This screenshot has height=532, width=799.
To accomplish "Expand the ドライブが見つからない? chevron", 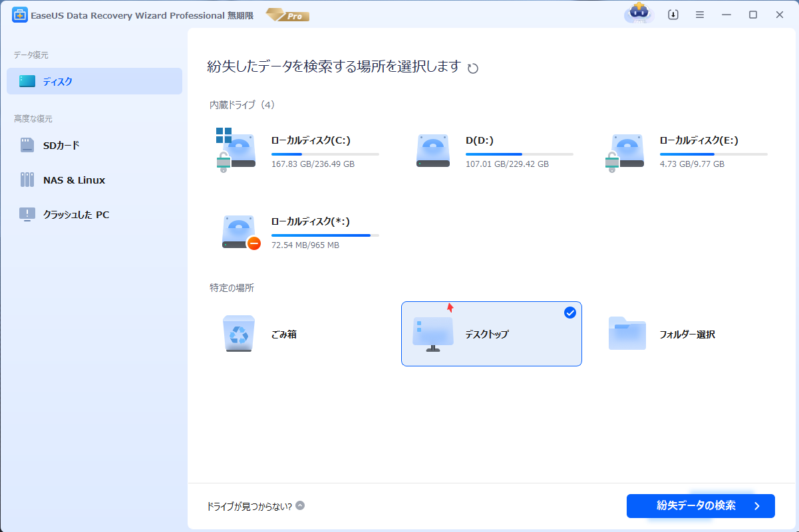I will (x=300, y=505).
